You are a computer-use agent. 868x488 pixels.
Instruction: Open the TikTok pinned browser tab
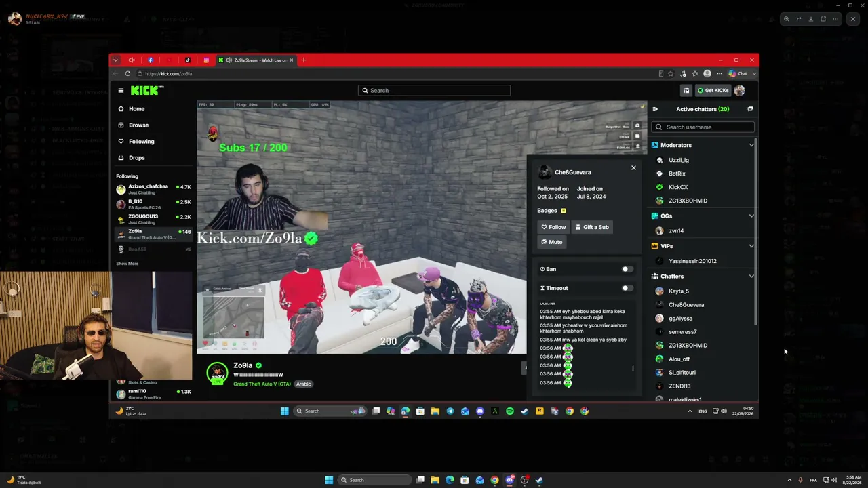pyautogui.click(x=188, y=60)
